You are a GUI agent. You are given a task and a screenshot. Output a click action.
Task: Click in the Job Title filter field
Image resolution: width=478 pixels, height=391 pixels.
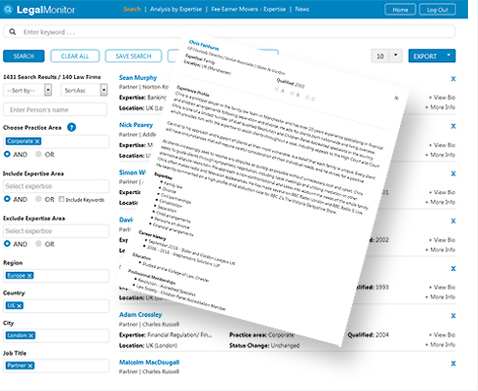click(56, 366)
